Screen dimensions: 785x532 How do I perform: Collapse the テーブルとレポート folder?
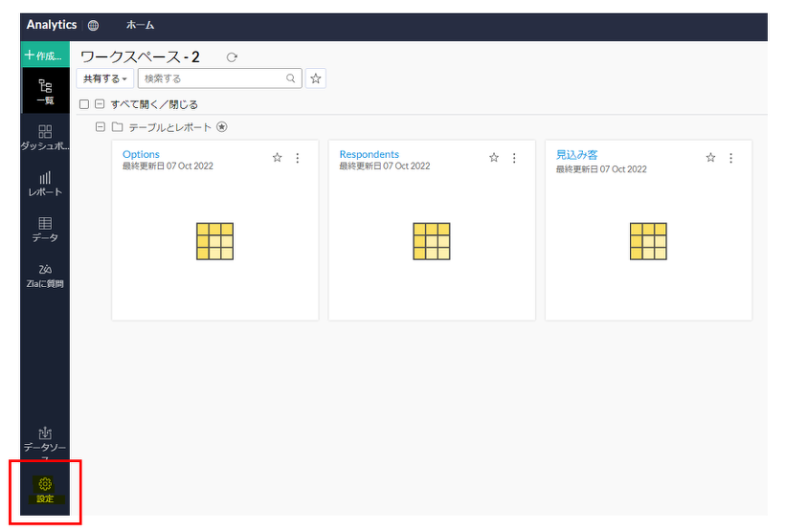click(101, 127)
